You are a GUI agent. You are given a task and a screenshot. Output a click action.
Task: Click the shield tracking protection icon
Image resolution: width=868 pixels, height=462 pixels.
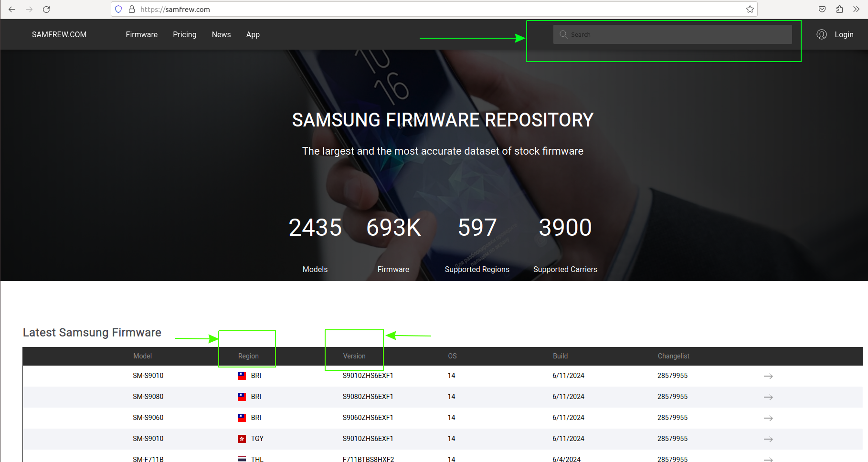[118, 9]
